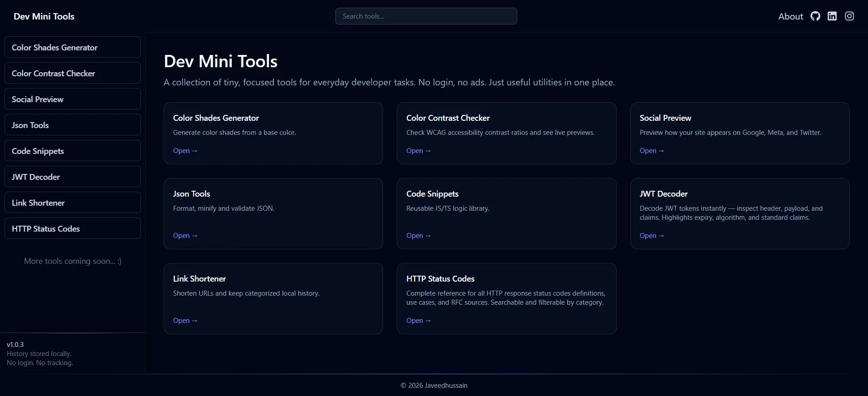Open link in HTTP Status Codes card
Screen dimensions: 868x396
[x=418, y=321]
